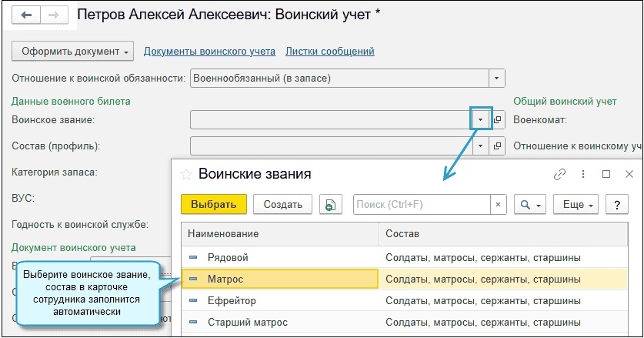Open form icon next to Воинское звание field
This screenshot has height=338, width=644.
(x=497, y=120)
